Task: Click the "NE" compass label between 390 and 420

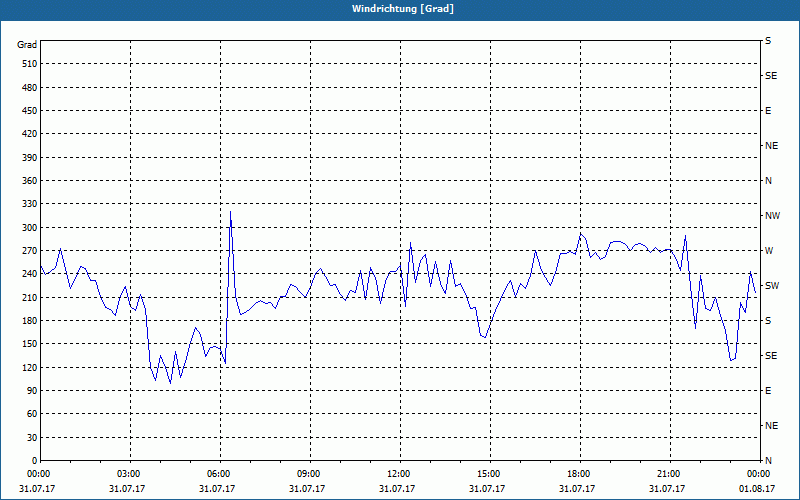Action: point(771,146)
